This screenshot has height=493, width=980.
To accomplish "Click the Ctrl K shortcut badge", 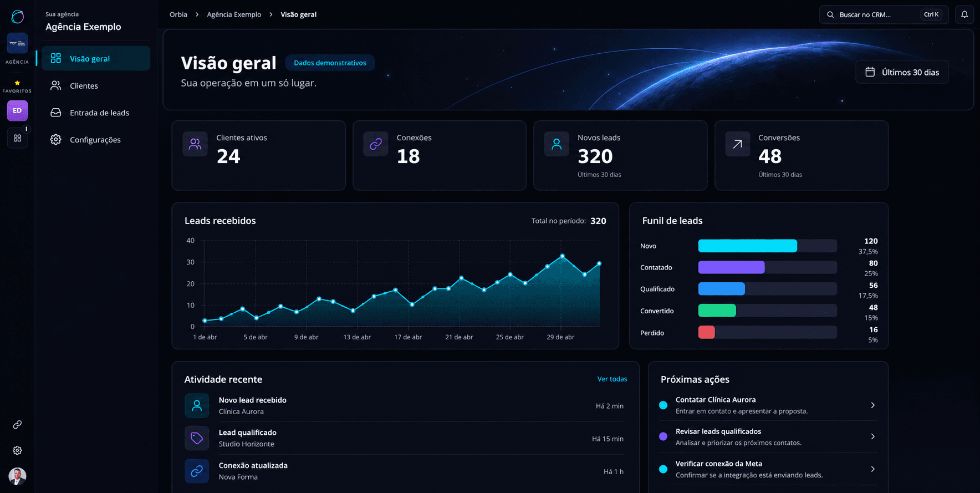I will click(931, 14).
